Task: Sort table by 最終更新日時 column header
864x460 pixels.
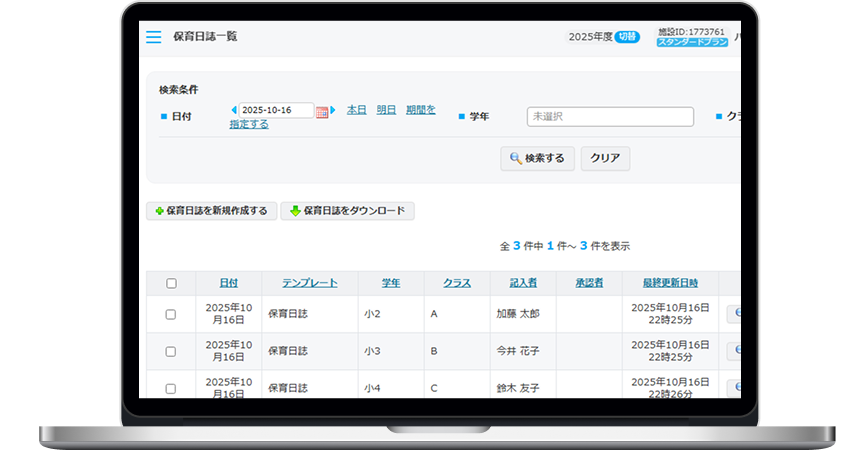Action: 670,283
